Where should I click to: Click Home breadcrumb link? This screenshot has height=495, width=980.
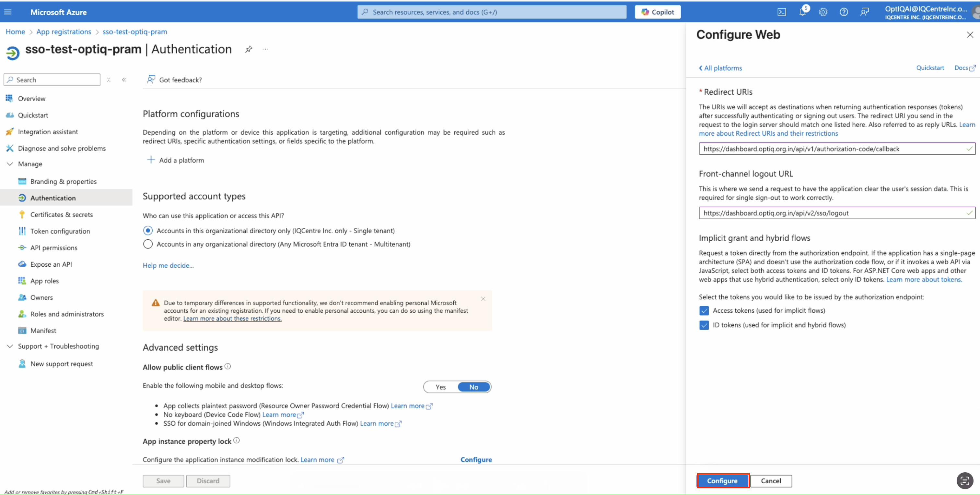(x=15, y=31)
